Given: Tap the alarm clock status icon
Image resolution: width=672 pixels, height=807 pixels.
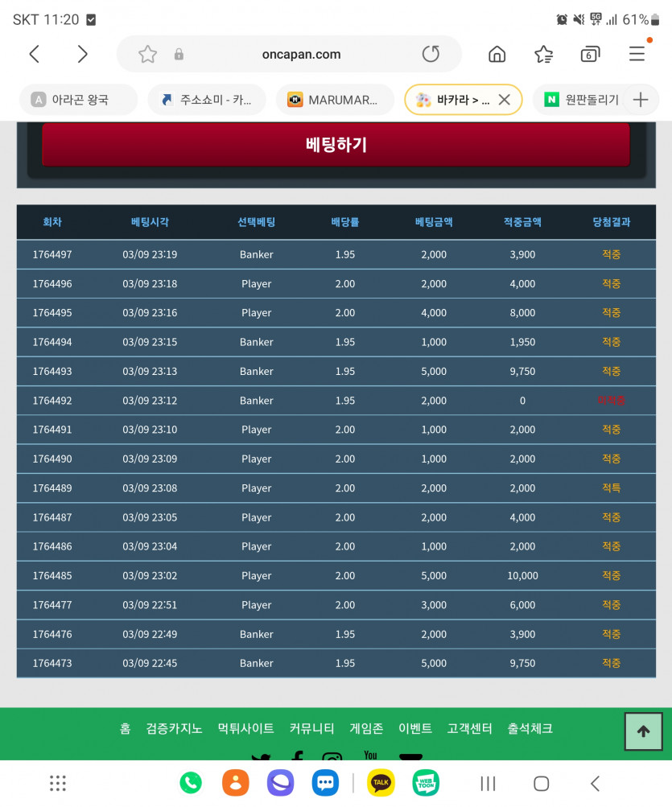Looking at the screenshot, I should click(x=562, y=19).
